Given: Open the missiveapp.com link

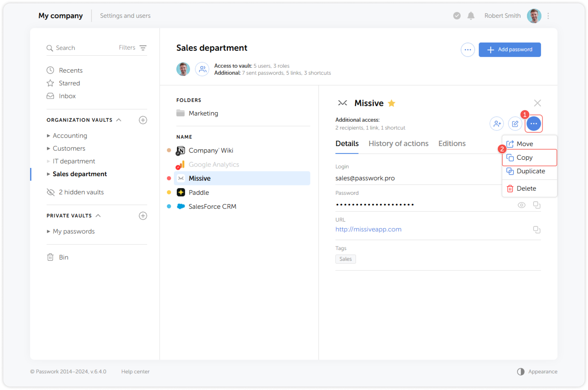Looking at the screenshot, I should click(x=368, y=229).
